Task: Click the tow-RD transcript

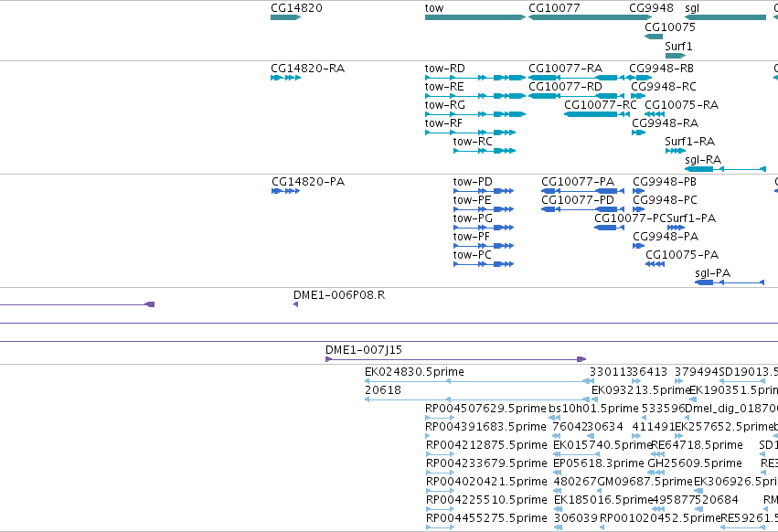Action: pos(475,78)
